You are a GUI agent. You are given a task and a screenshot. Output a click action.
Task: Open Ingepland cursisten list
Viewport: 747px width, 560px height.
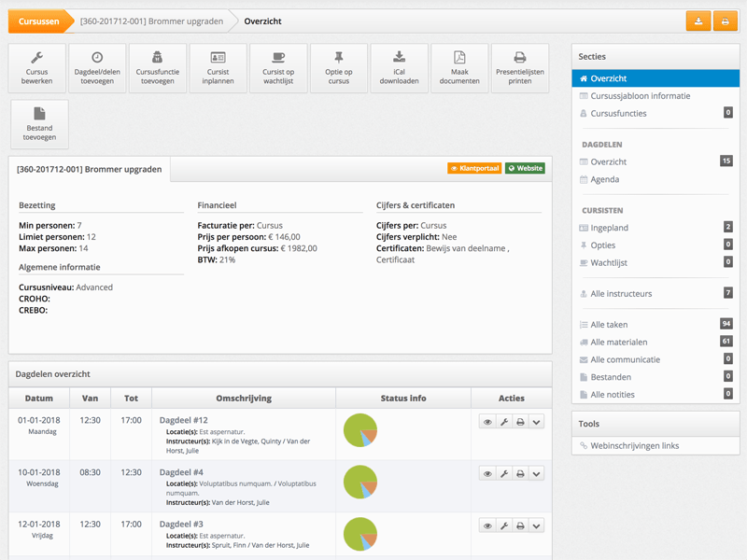coord(655,228)
